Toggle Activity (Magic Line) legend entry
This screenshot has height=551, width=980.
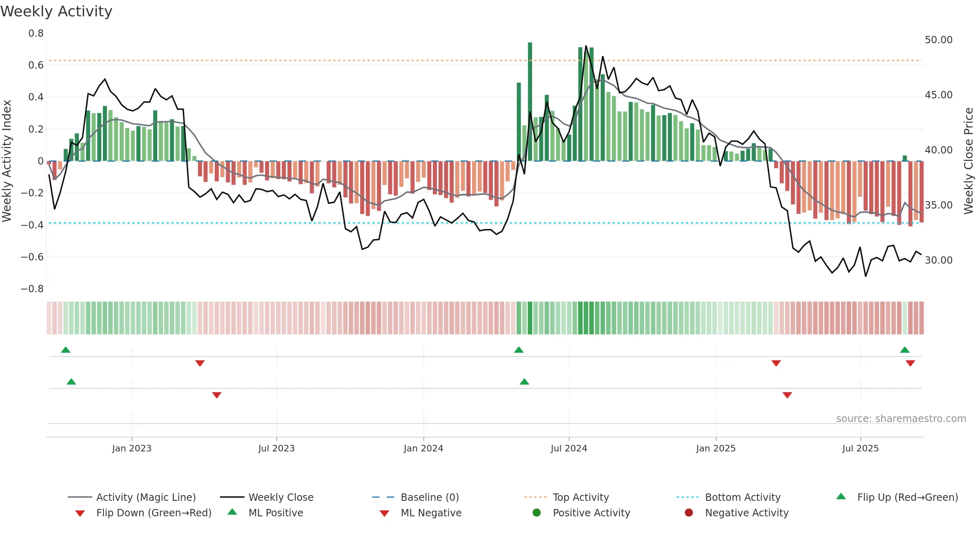[132, 497]
